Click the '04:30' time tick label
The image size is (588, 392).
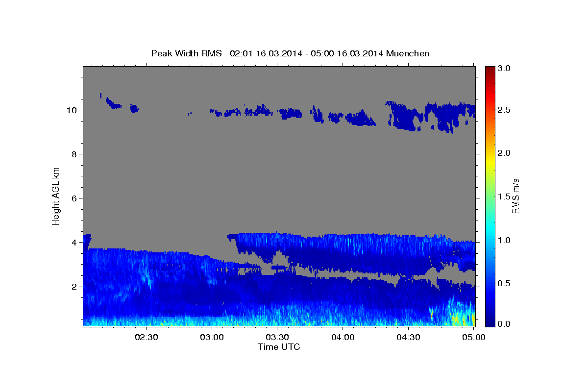click(x=409, y=337)
